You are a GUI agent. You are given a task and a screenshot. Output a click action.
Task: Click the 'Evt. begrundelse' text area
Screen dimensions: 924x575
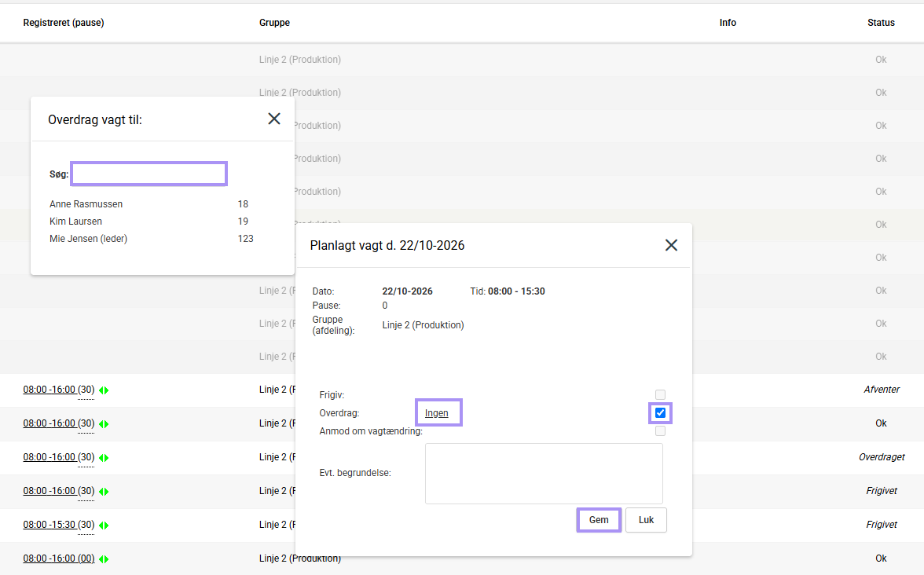544,474
